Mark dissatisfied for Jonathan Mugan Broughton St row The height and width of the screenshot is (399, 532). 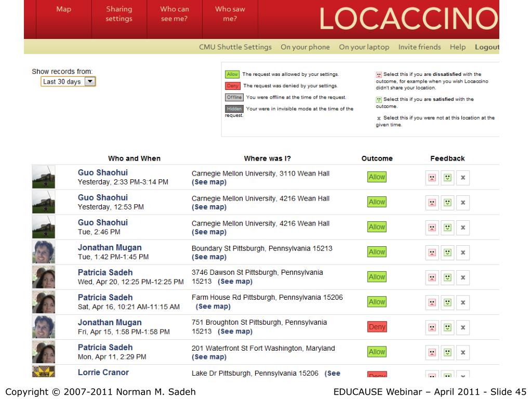pyautogui.click(x=432, y=328)
